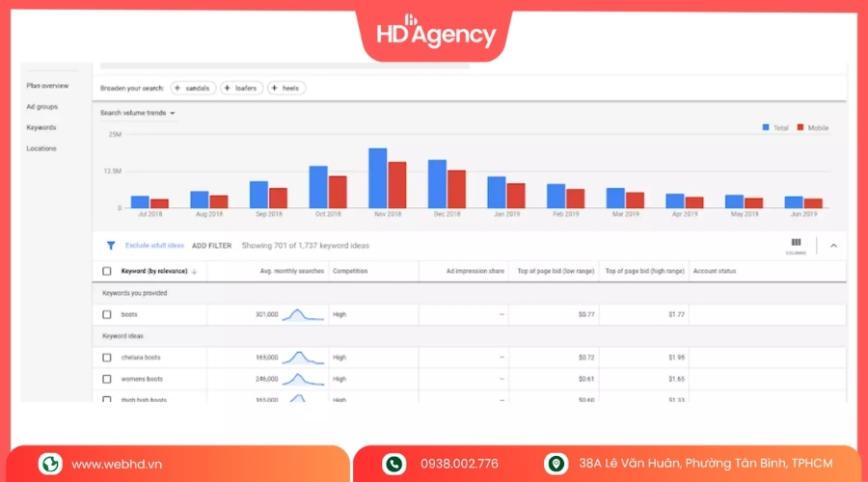Click Top of page bid (low range) header

point(556,271)
